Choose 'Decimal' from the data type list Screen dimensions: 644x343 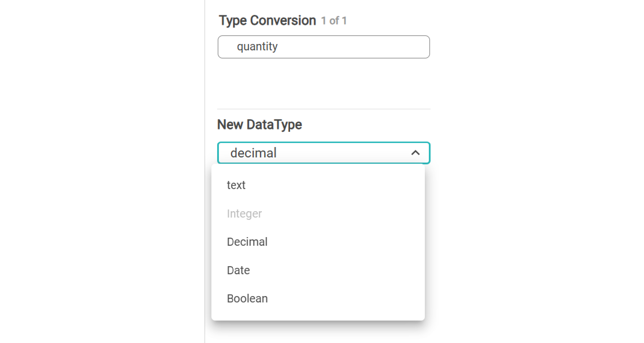pyautogui.click(x=247, y=242)
